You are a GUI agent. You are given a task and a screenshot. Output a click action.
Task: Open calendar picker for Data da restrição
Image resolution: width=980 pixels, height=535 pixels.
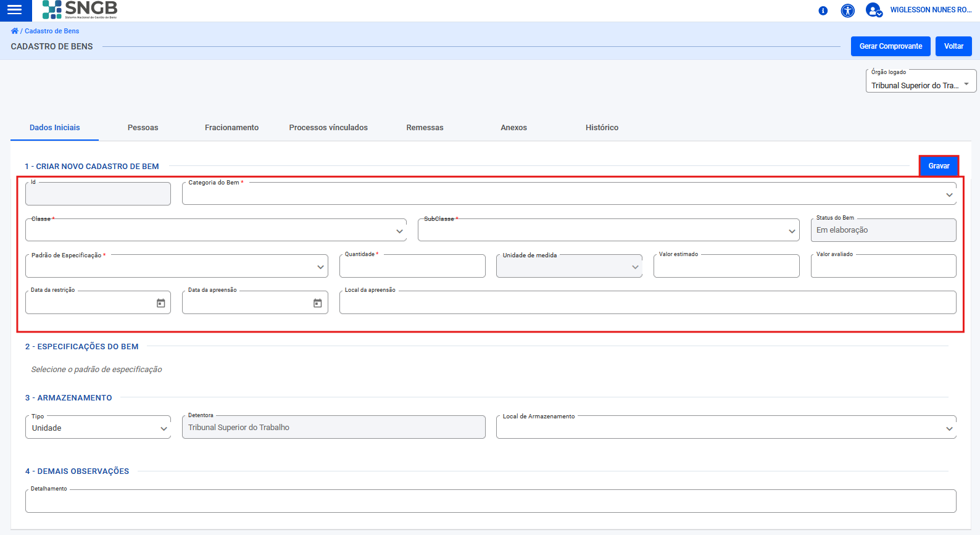click(x=160, y=303)
